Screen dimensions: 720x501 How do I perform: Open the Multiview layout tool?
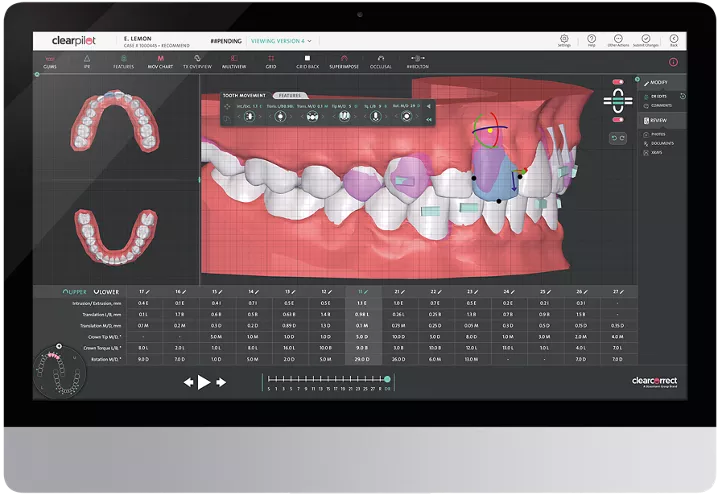[232, 62]
